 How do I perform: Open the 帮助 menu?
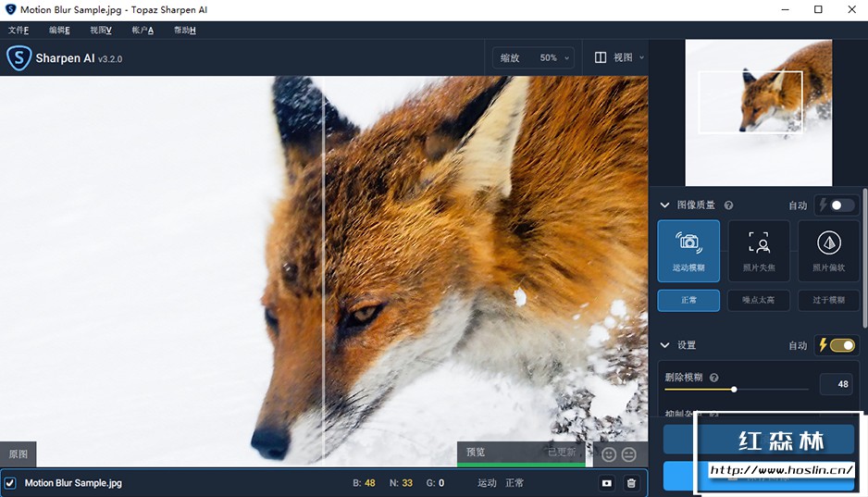pyautogui.click(x=184, y=30)
